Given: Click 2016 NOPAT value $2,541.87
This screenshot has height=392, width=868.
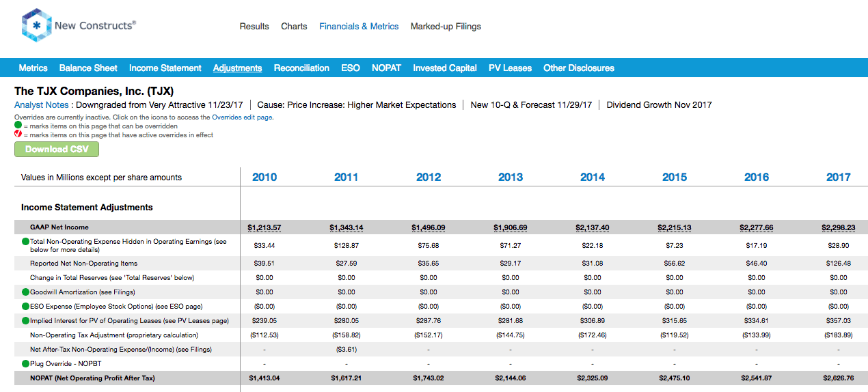Looking at the screenshot, I should (757, 378).
